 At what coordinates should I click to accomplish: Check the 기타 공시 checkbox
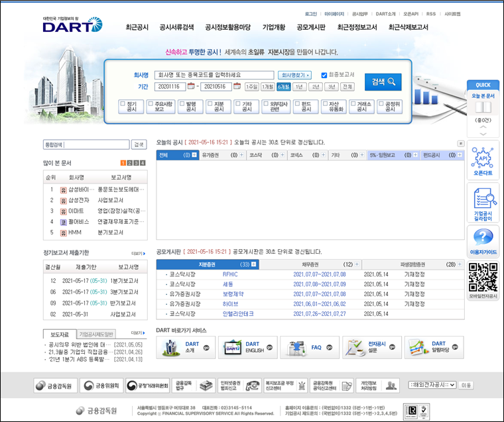coord(238,104)
